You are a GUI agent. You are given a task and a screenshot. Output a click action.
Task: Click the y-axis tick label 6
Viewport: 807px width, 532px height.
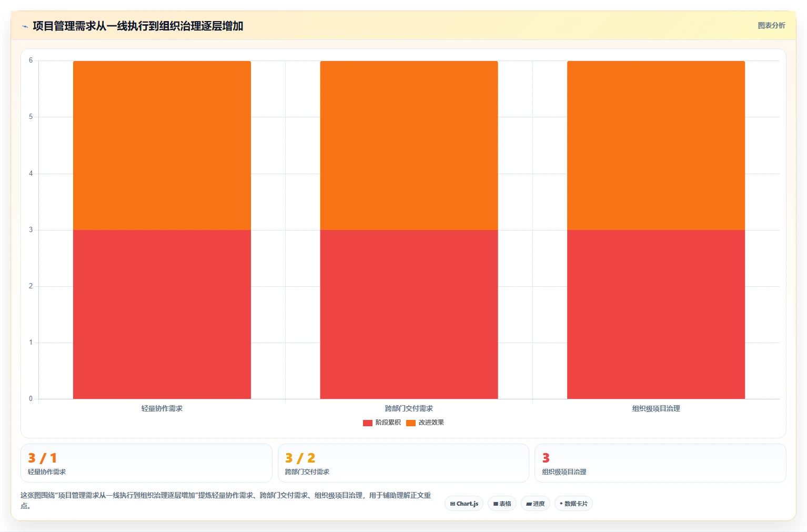tap(31, 61)
